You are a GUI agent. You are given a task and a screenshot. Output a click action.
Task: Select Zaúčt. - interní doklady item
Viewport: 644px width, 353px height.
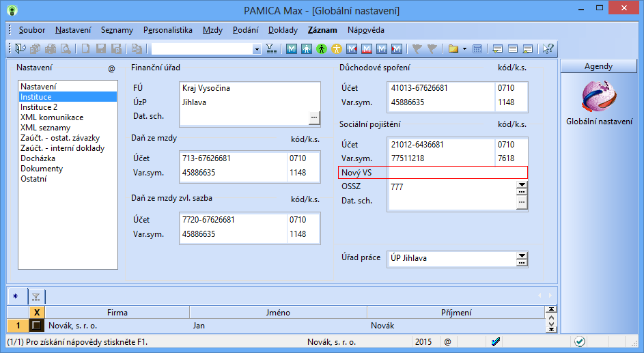68,148
